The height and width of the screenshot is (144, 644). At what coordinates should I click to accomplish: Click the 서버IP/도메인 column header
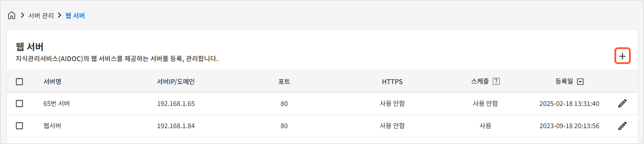click(x=175, y=82)
